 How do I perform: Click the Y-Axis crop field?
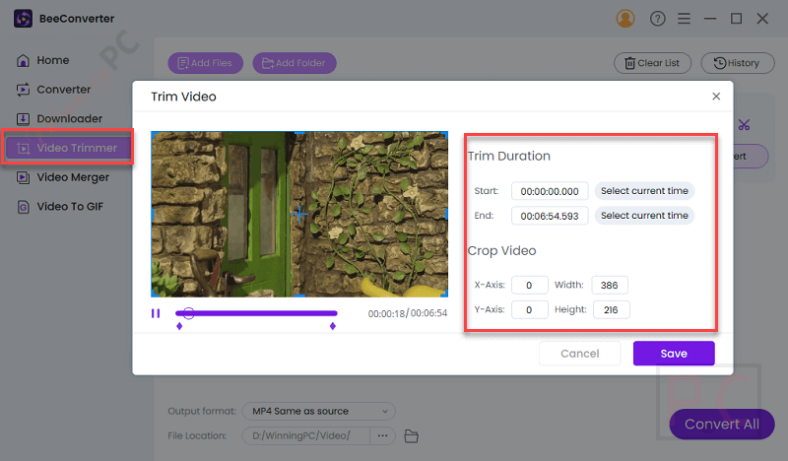529,310
